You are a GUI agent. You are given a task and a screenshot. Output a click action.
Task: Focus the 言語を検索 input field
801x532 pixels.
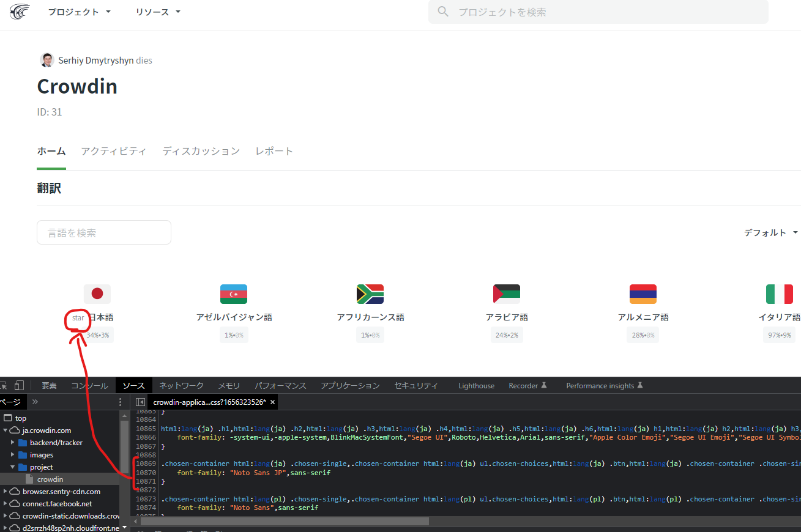104,232
